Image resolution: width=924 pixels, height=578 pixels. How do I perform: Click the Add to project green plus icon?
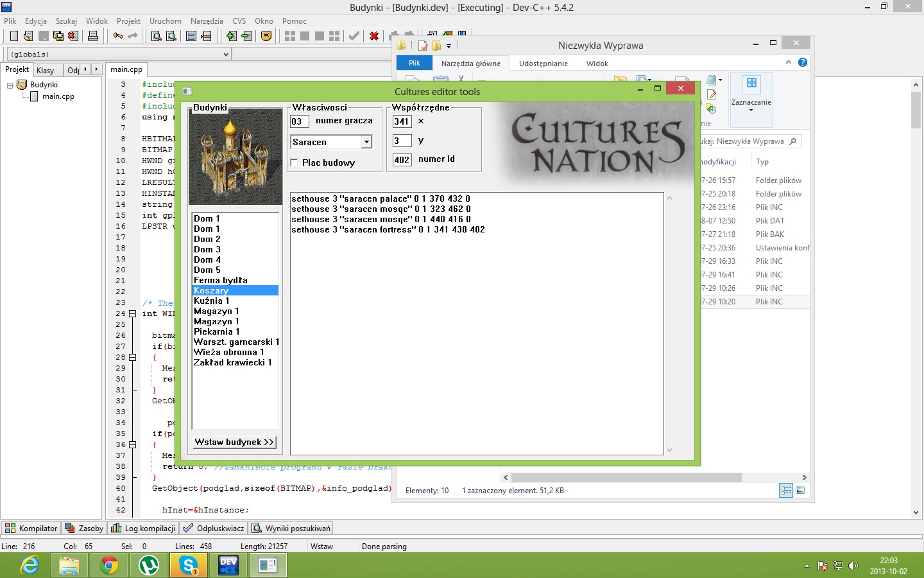pyautogui.click(x=231, y=36)
